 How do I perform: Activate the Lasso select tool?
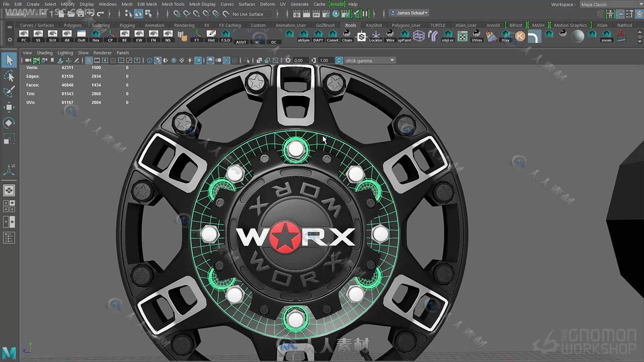click(9, 76)
